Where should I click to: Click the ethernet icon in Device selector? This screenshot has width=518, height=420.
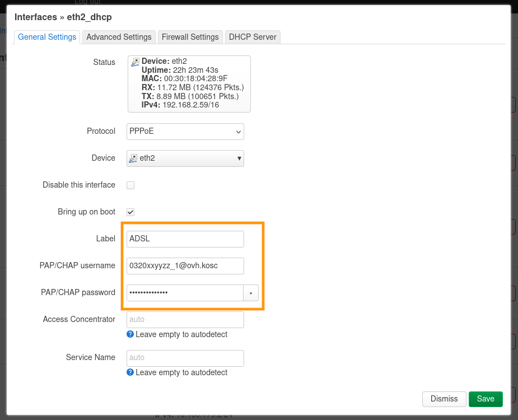tap(133, 158)
